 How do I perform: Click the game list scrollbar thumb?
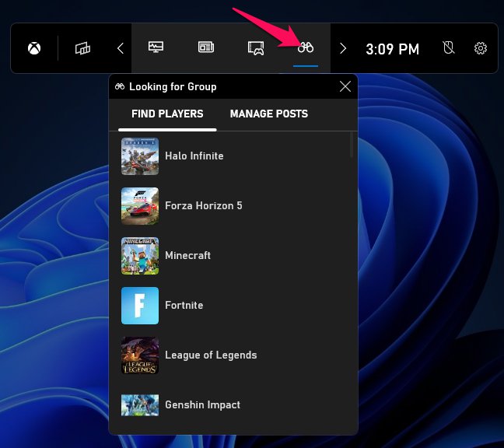click(352, 145)
